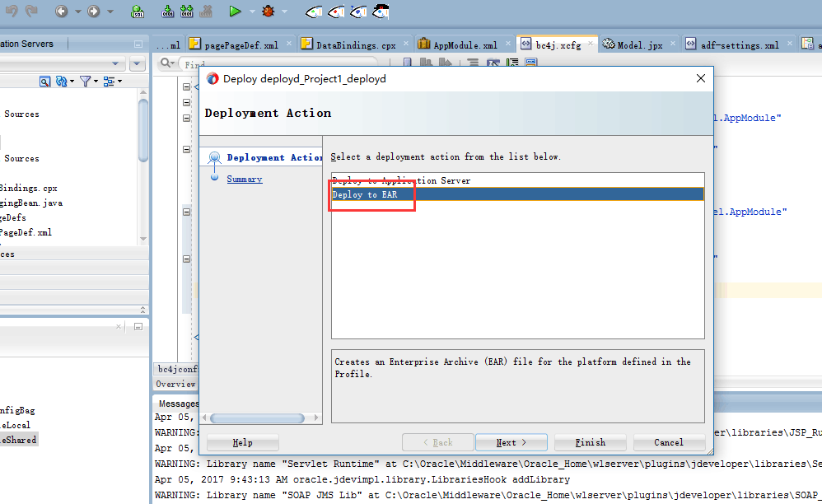Collapse the second fold marker in the editor gutter
Image resolution: width=822 pixels, height=504 pixels.
187,103
